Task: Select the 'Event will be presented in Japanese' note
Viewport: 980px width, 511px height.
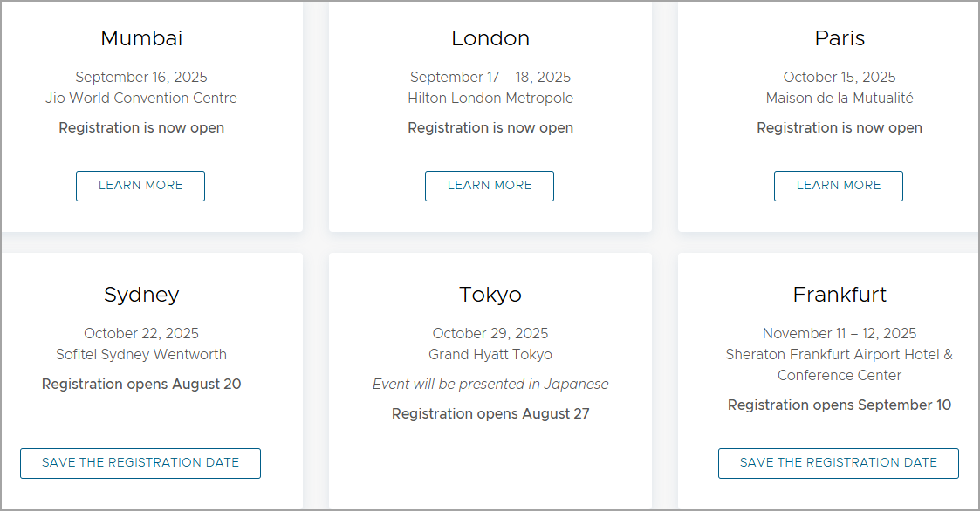Action: click(x=490, y=385)
